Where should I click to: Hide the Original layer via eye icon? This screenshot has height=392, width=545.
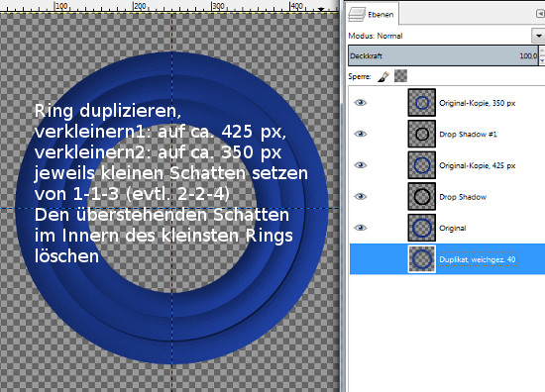[x=360, y=228]
